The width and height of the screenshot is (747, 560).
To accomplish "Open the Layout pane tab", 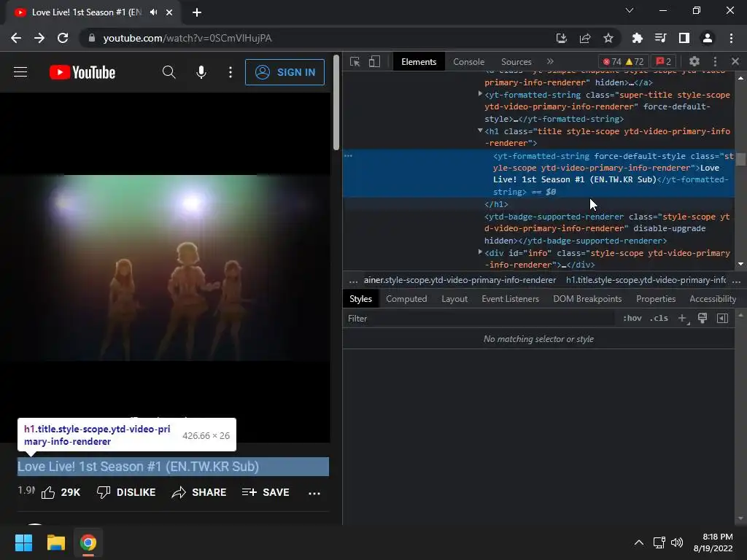I will (454, 299).
